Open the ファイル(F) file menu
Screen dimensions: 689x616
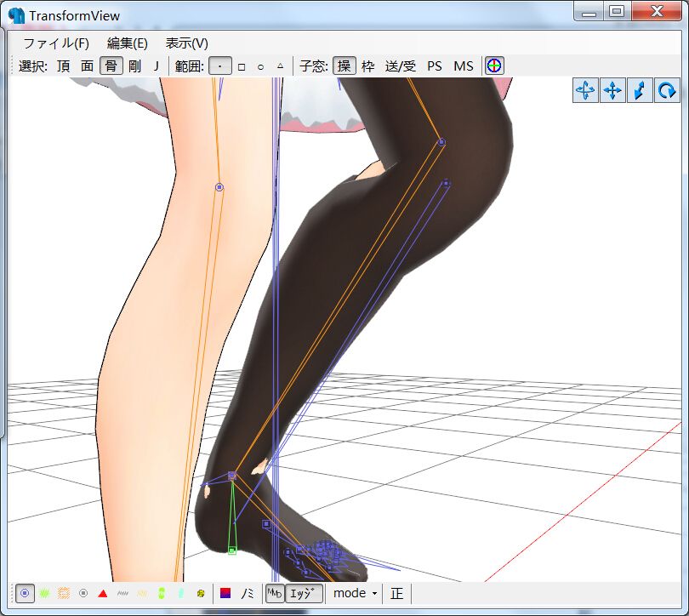pos(56,43)
